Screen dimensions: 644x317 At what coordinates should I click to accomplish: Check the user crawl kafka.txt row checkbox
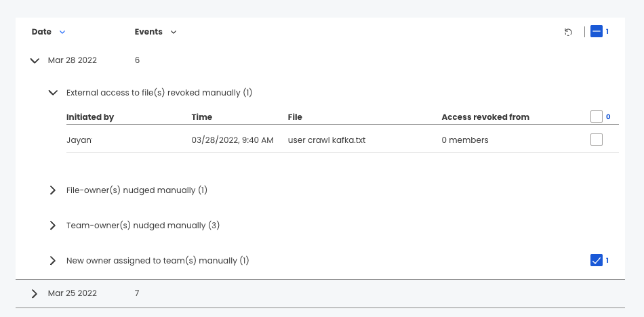pos(597,140)
